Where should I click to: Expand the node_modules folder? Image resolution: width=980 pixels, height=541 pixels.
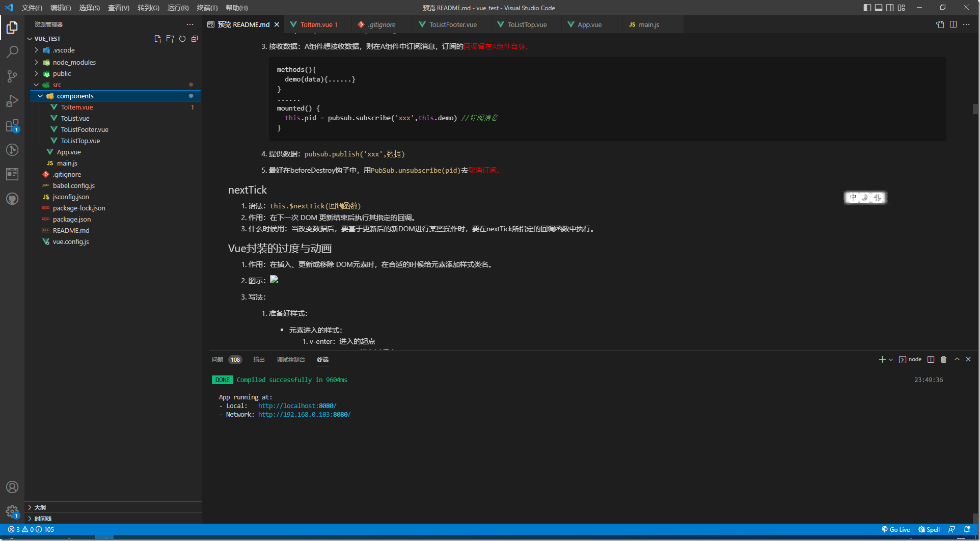(x=116, y=62)
